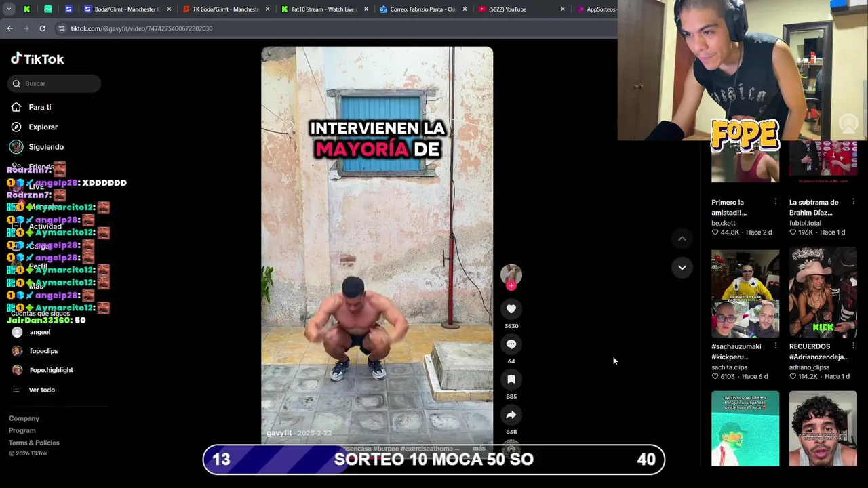Click the list icon beside Ver todo
868x488 pixels.
(16, 390)
